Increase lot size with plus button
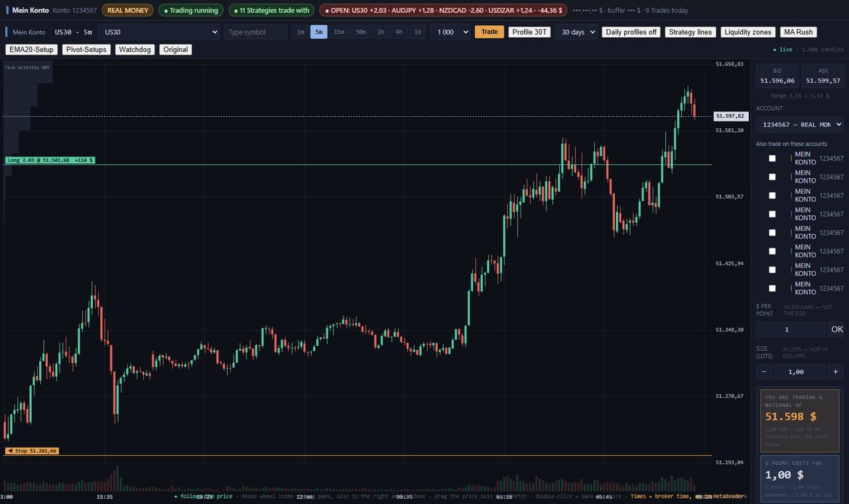Image resolution: width=849 pixels, height=504 pixels. 836,372
